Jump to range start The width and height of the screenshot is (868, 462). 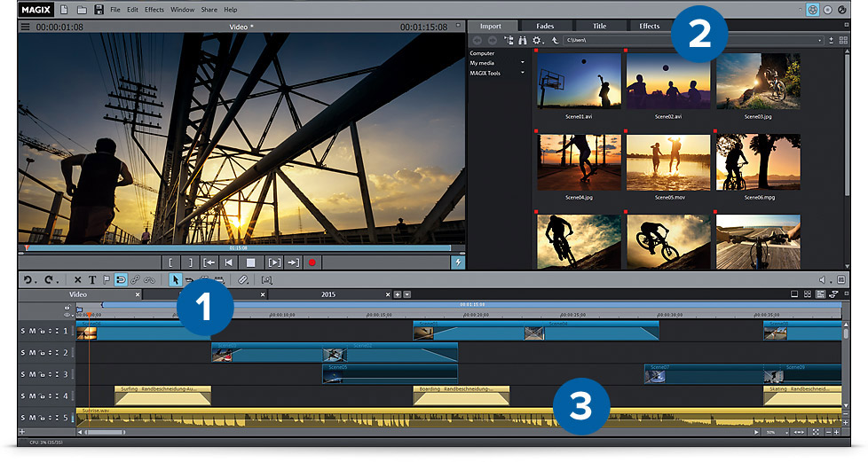[x=209, y=262]
